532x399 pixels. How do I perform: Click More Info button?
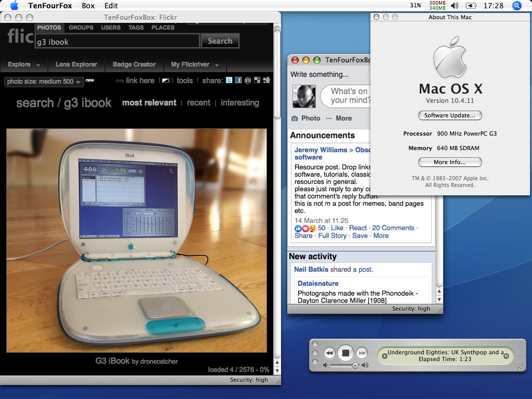click(450, 162)
